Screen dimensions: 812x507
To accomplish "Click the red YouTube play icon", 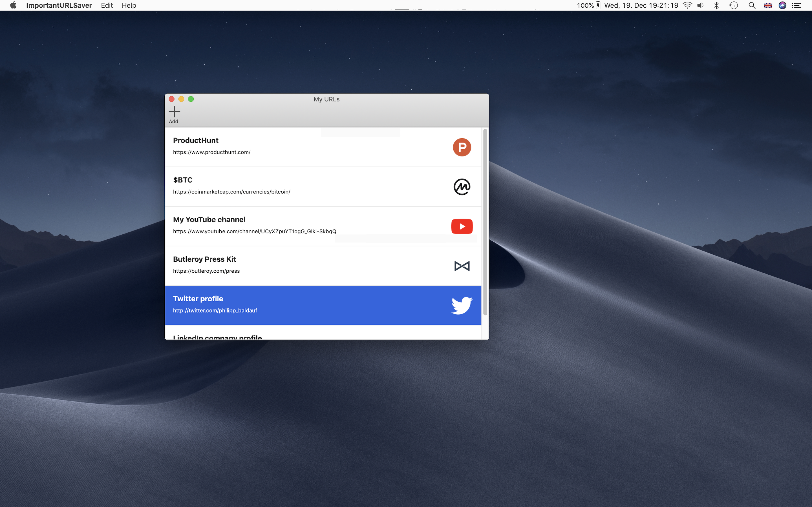I will 462,226.
